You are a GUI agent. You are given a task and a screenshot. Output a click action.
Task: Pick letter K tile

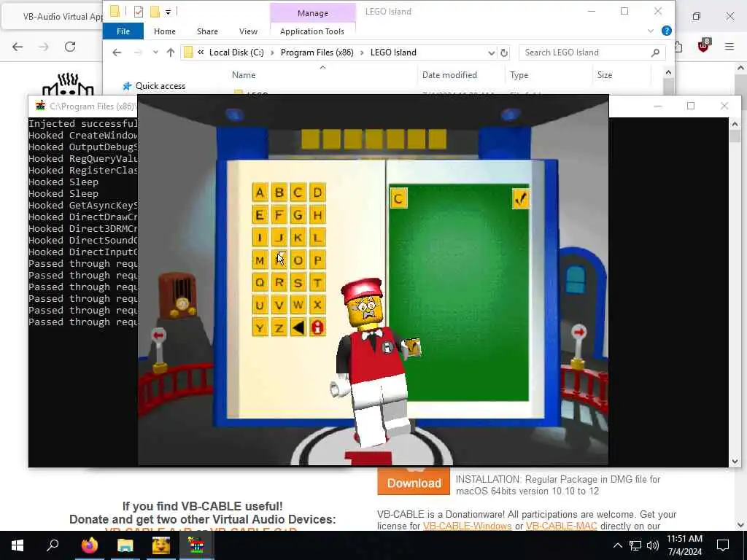(298, 238)
